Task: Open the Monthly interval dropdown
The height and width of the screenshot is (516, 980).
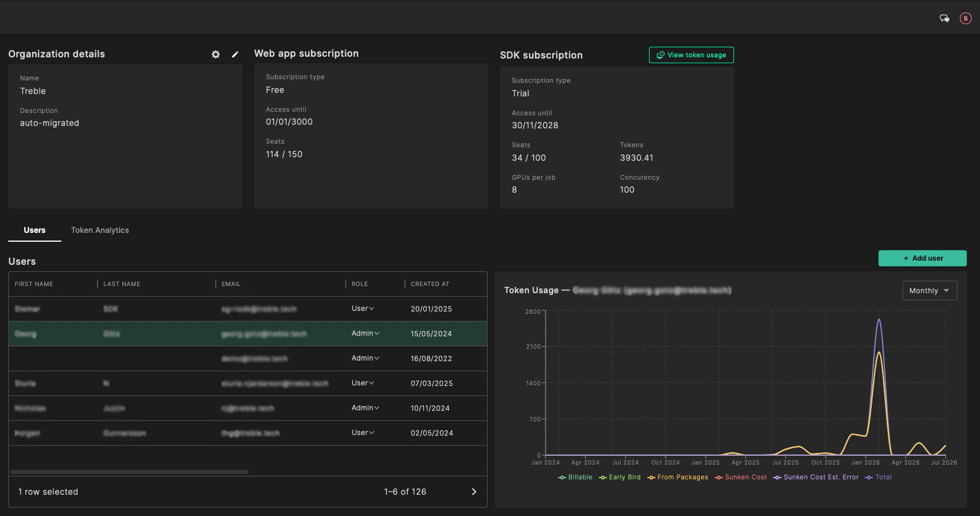Action: tap(930, 290)
